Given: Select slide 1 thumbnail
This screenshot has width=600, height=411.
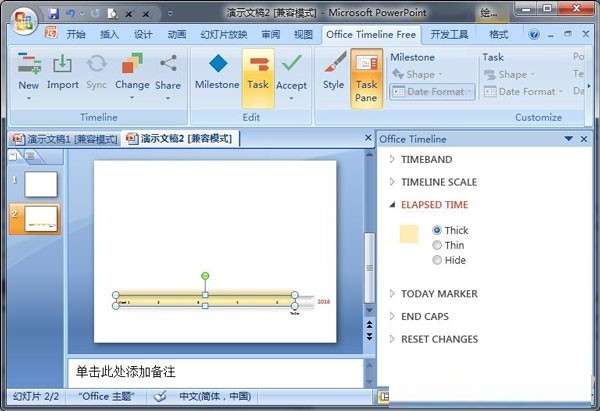Looking at the screenshot, I should pos(41,184).
